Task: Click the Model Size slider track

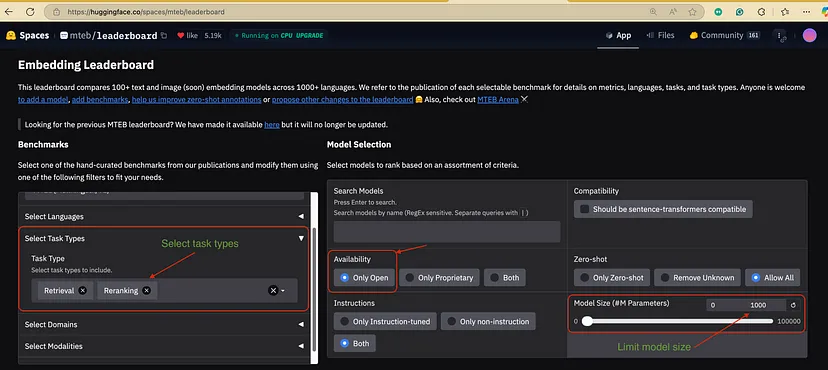Action: (679, 321)
